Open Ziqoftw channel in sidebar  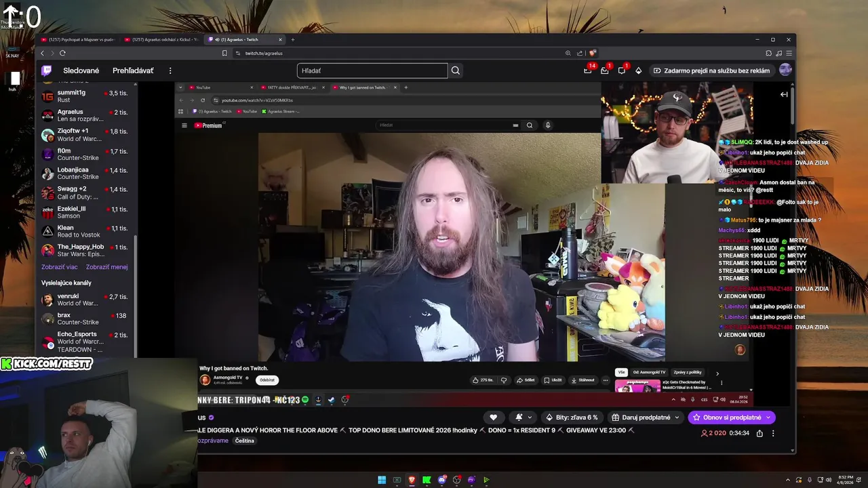(87, 135)
